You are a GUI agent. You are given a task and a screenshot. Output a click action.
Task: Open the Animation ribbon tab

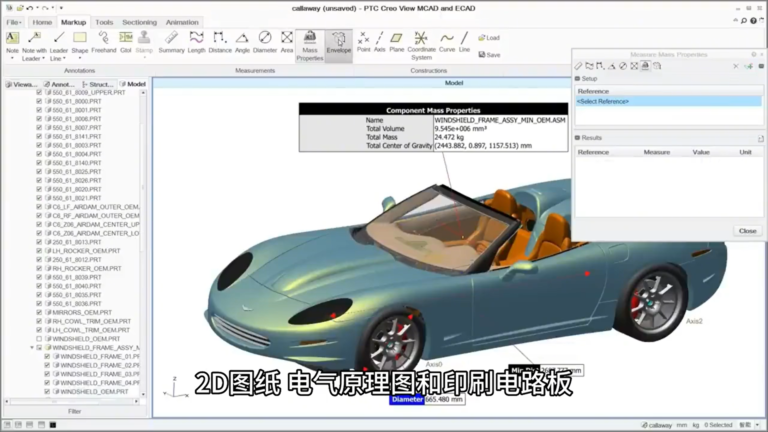pyautogui.click(x=182, y=22)
